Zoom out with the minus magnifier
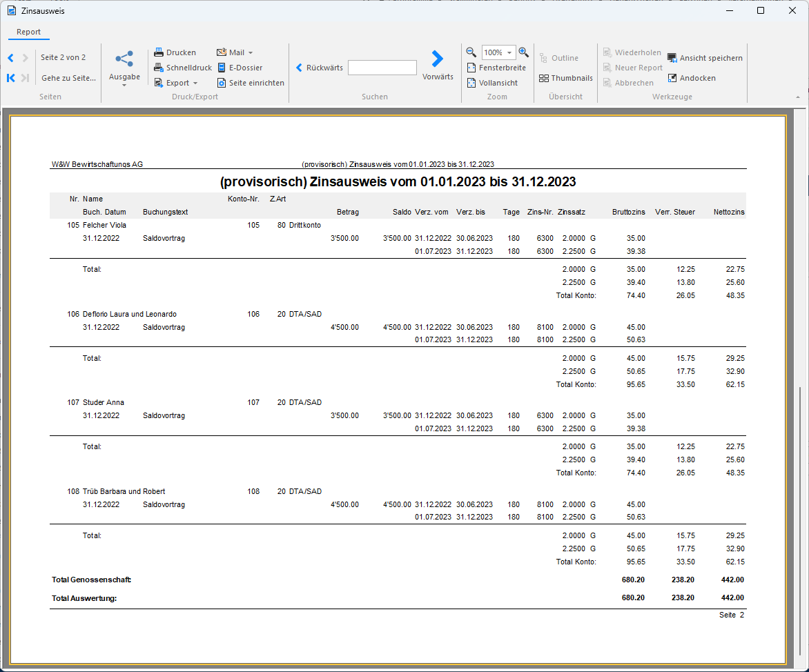Screen dimensions: 809x672 click(x=471, y=52)
